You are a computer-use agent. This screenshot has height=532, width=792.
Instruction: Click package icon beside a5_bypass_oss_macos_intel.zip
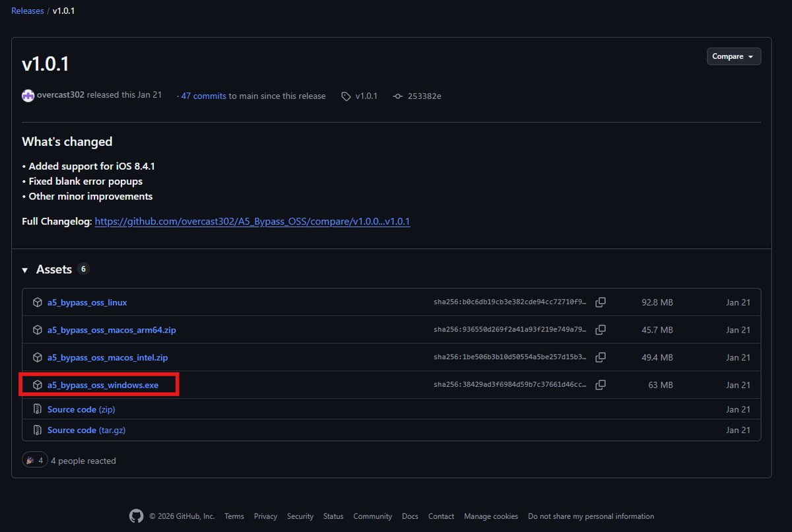[38, 357]
